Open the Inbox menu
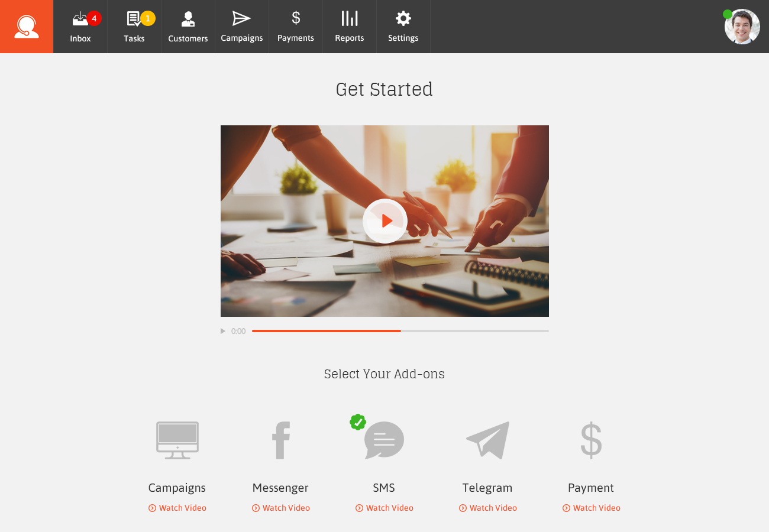This screenshot has height=532, width=769. pyautogui.click(x=80, y=27)
